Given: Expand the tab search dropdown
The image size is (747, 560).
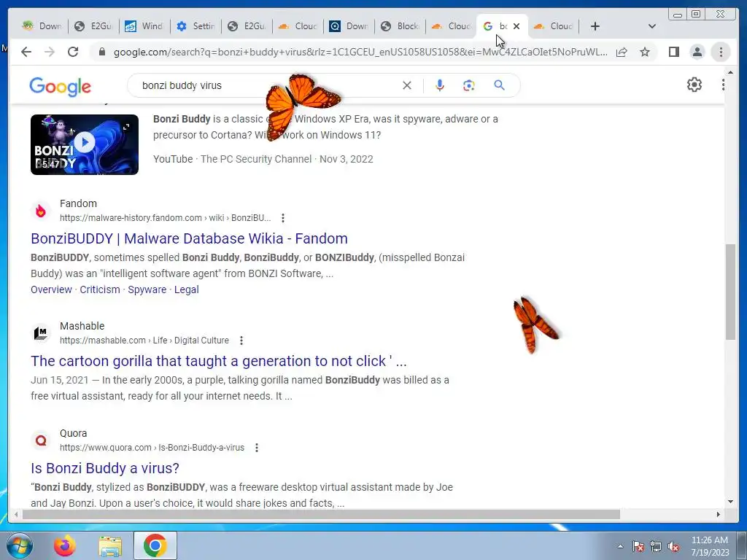Looking at the screenshot, I should pyautogui.click(x=652, y=26).
